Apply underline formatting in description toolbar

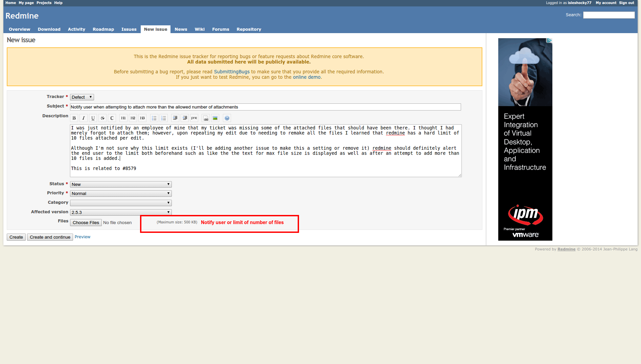pyautogui.click(x=93, y=118)
